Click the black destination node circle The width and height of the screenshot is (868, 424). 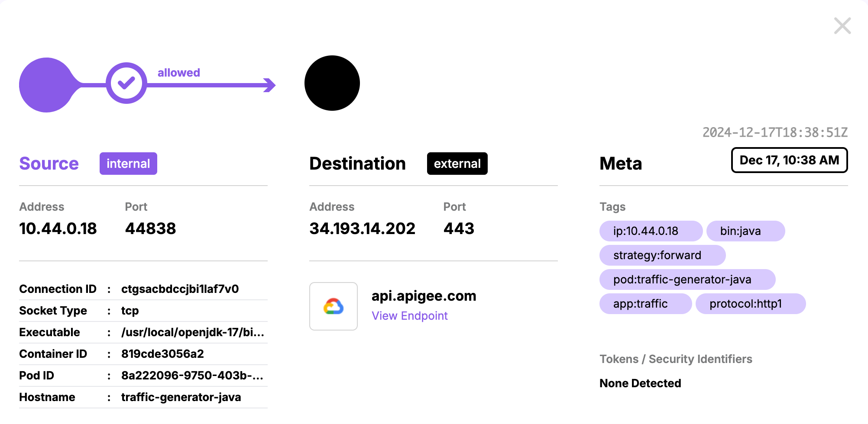tap(332, 83)
